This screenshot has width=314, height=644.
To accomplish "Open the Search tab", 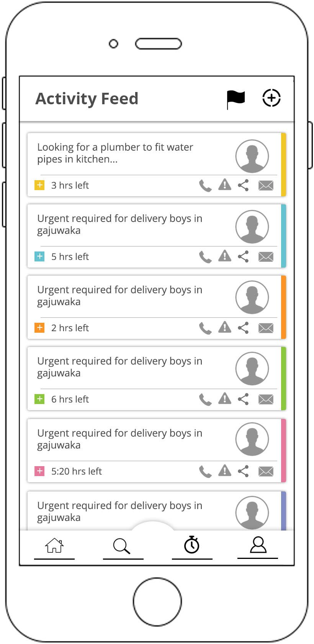I will 122,546.
